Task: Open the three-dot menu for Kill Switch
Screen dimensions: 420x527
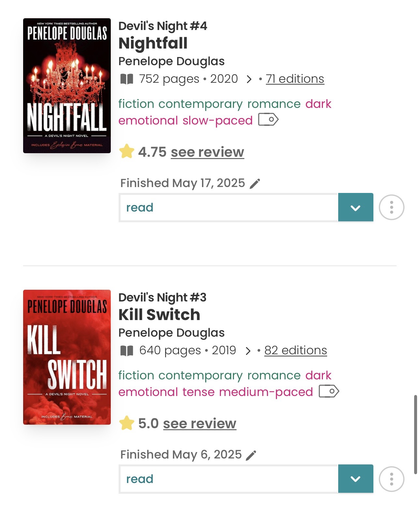Action: click(x=391, y=479)
